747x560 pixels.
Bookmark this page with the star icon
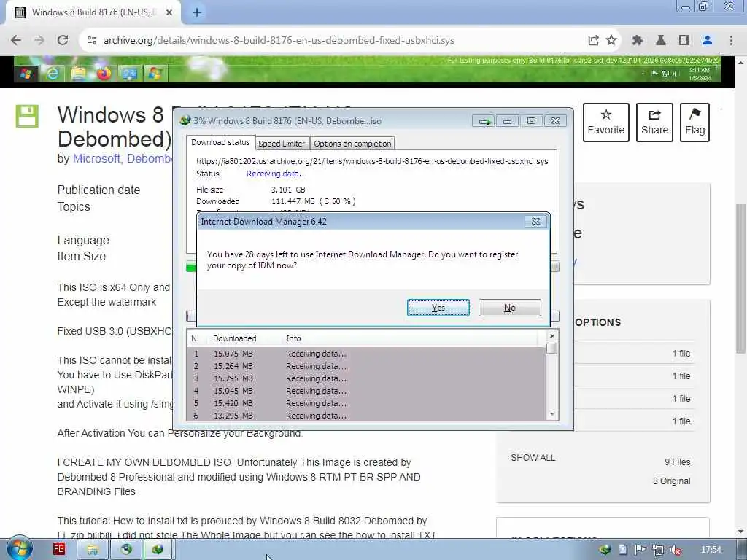click(x=611, y=41)
